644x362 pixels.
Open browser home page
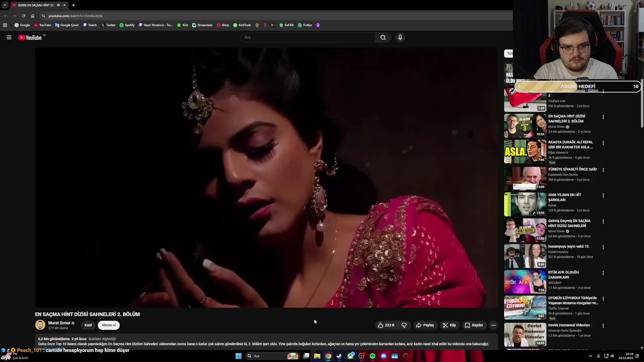coord(33,16)
